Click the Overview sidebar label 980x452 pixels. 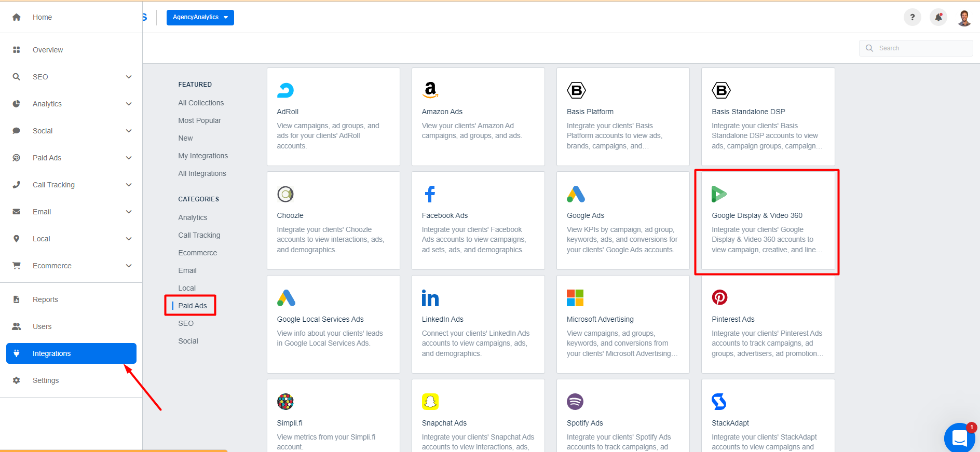point(48,50)
